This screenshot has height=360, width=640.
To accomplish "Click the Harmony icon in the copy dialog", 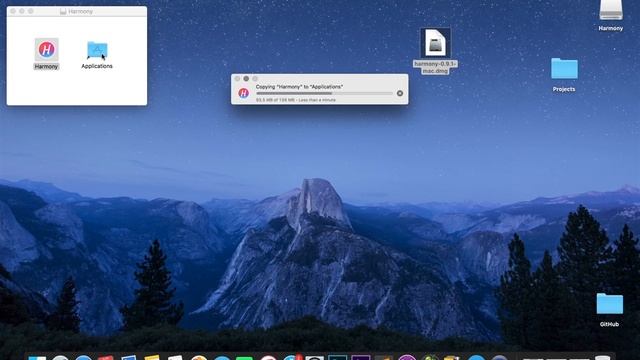I will click(x=244, y=93).
